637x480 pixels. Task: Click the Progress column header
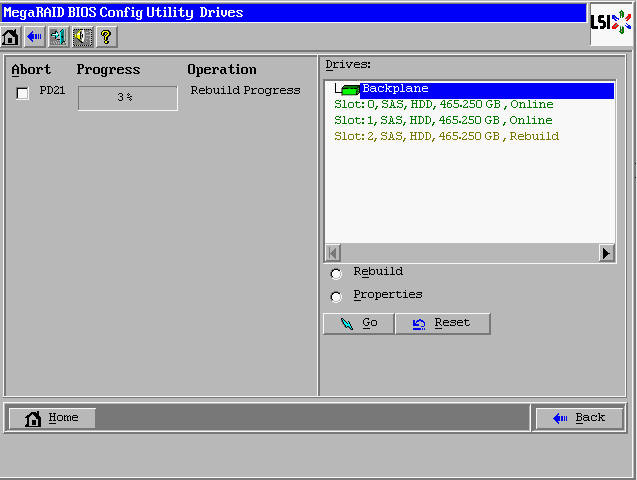pos(108,70)
